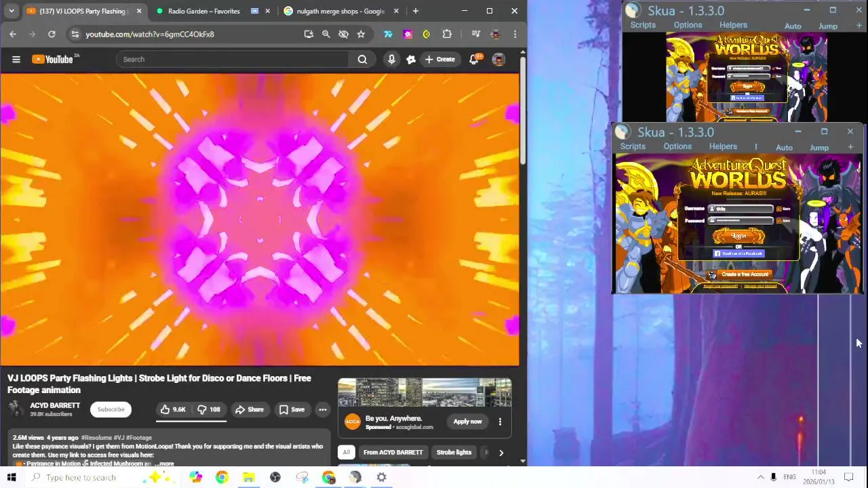This screenshot has height=488, width=868.
Task: Toggle Save password checkbox in front Skua window
Action: [778, 220]
